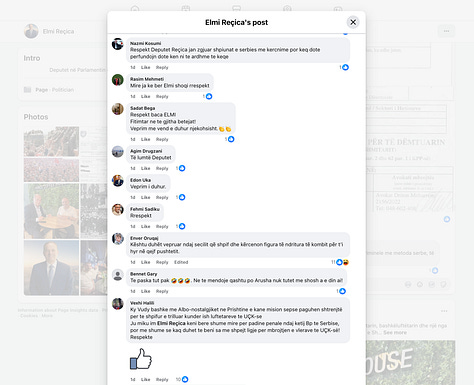Reply to Bennet Gary's comment
The height and width of the screenshot is (385, 474).
pyautogui.click(x=162, y=291)
